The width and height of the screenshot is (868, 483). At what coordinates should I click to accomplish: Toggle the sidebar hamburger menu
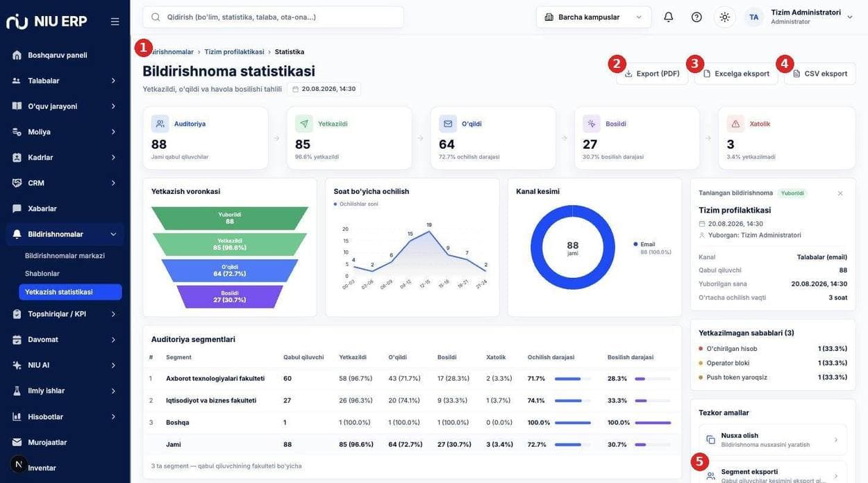(115, 22)
